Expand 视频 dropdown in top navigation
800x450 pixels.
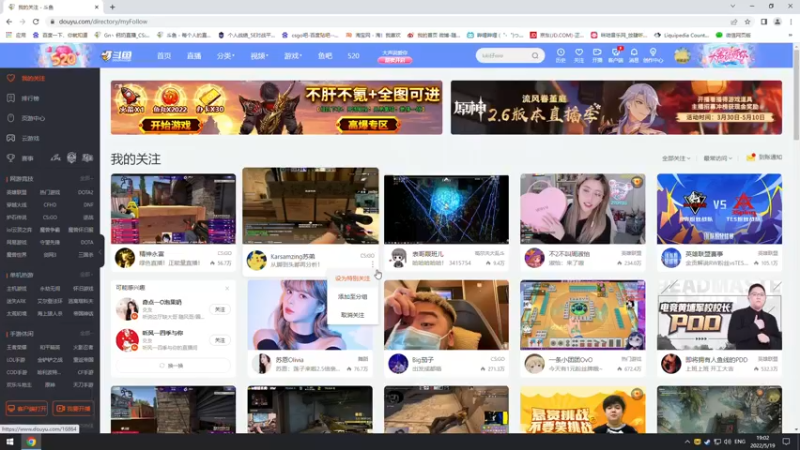[259, 56]
